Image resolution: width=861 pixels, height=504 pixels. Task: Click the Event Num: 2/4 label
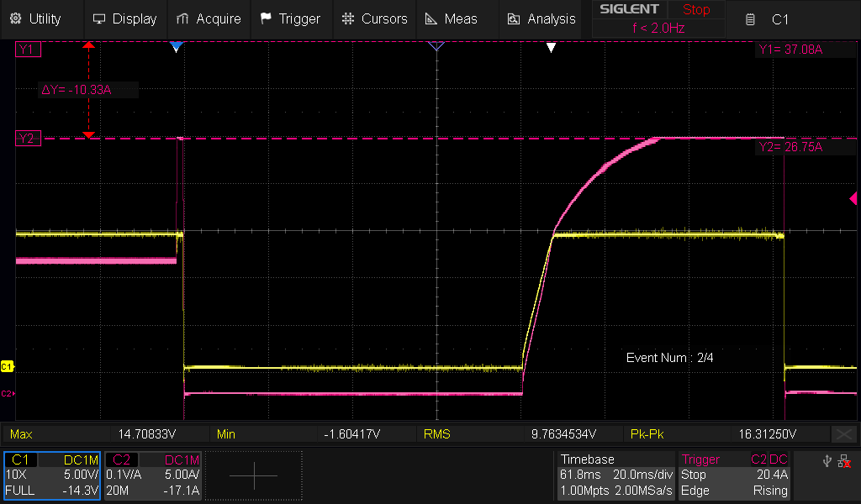click(x=669, y=358)
